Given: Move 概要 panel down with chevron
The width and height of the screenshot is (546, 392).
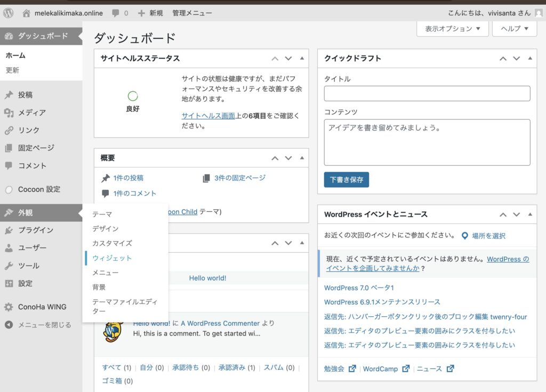Looking at the screenshot, I should (288, 158).
